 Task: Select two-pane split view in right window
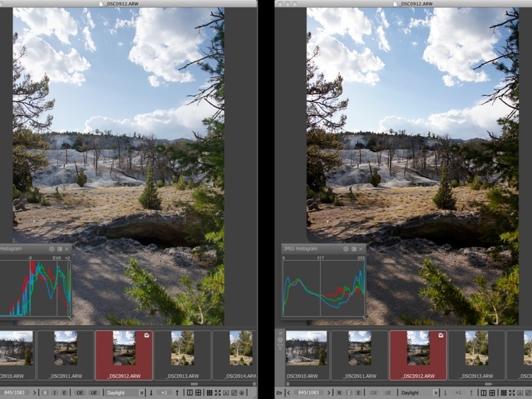pyautogui.click(x=483, y=392)
